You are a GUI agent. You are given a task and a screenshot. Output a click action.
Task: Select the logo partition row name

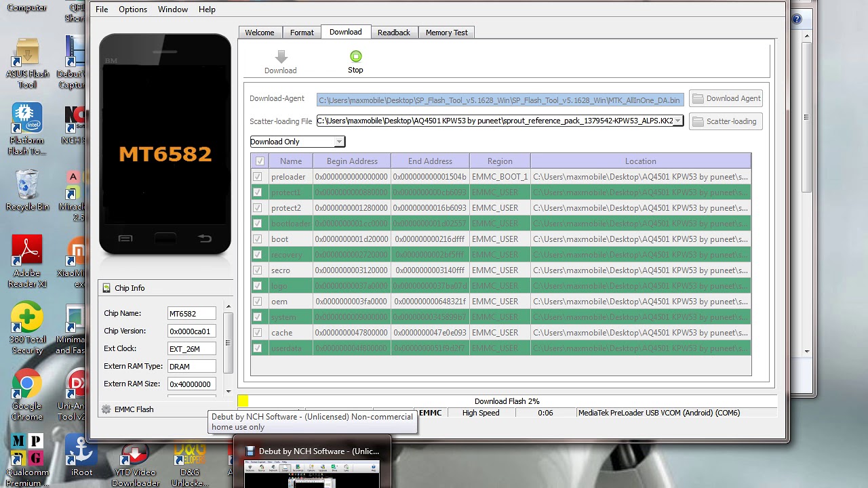[279, 286]
